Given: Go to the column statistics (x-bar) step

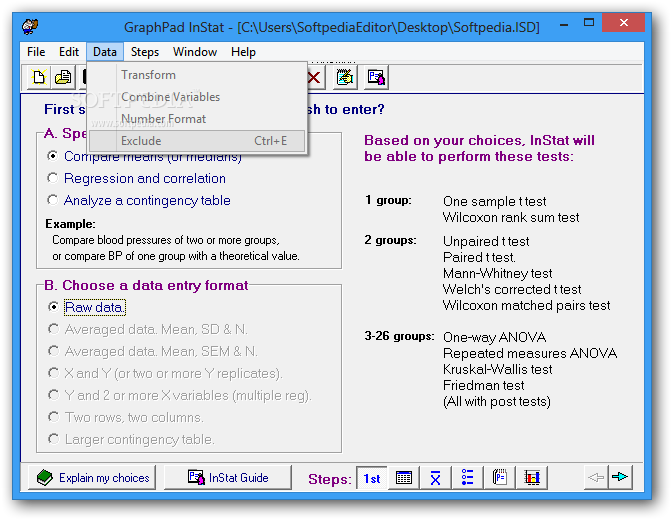Looking at the screenshot, I should click(x=435, y=477).
